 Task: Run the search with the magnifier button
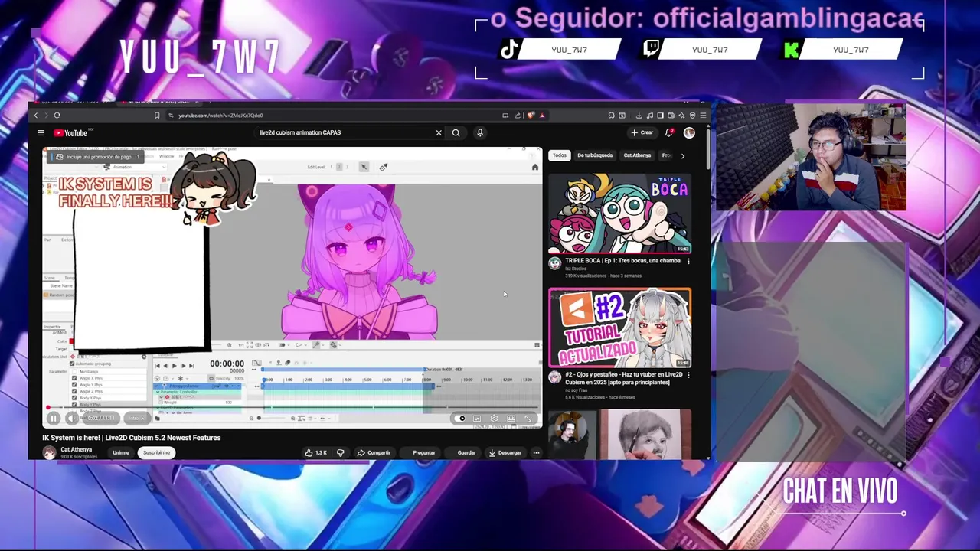click(456, 132)
